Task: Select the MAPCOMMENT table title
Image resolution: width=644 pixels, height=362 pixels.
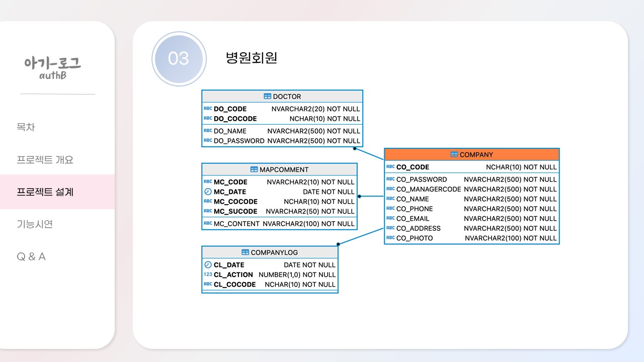Action: [x=284, y=169]
